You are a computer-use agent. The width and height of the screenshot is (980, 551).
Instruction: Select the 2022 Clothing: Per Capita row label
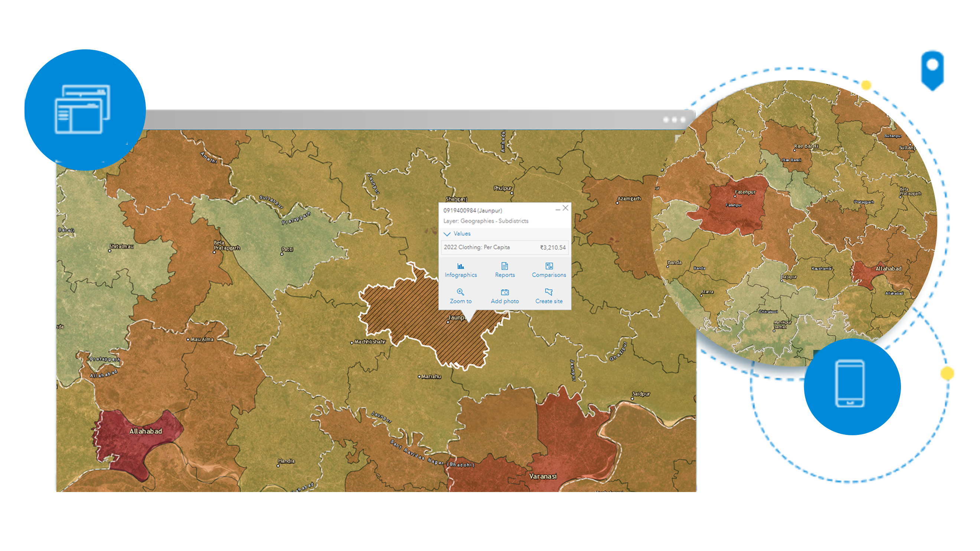[x=477, y=247]
